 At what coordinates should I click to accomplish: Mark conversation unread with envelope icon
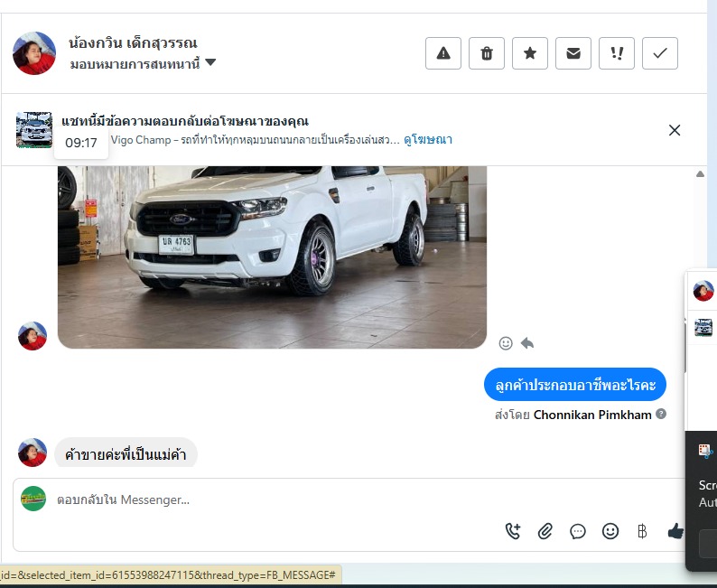[573, 53]
